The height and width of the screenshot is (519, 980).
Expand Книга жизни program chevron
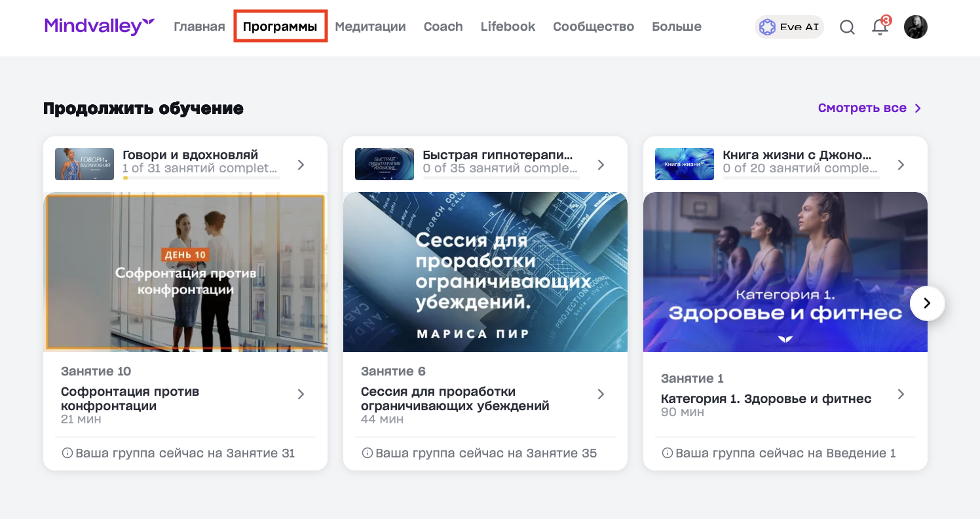pos(901,164)
